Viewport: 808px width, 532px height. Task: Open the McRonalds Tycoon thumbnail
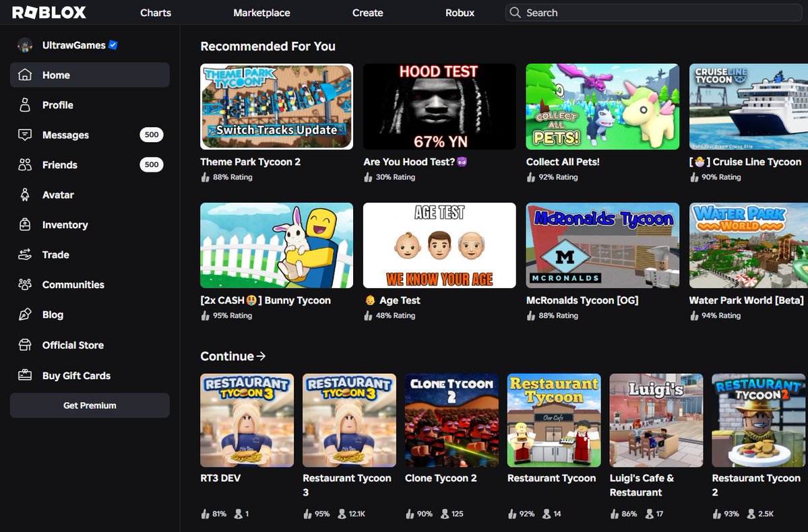pos(602,245)
